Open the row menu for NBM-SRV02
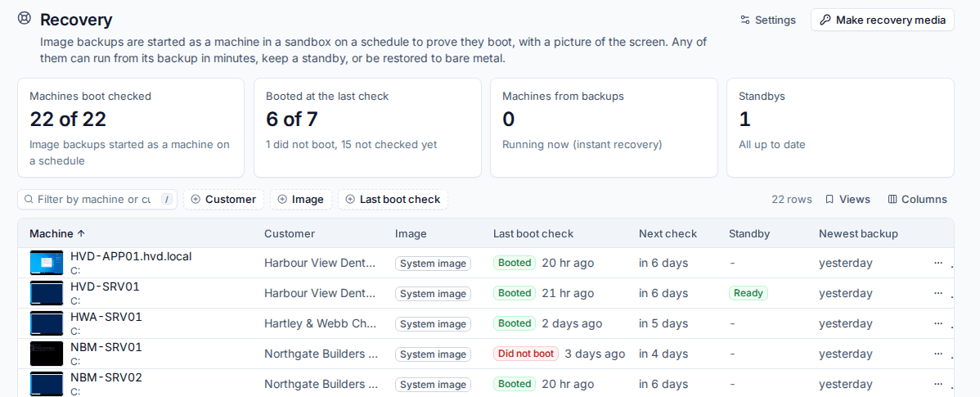The image size is (980, 397). [938, 384]
